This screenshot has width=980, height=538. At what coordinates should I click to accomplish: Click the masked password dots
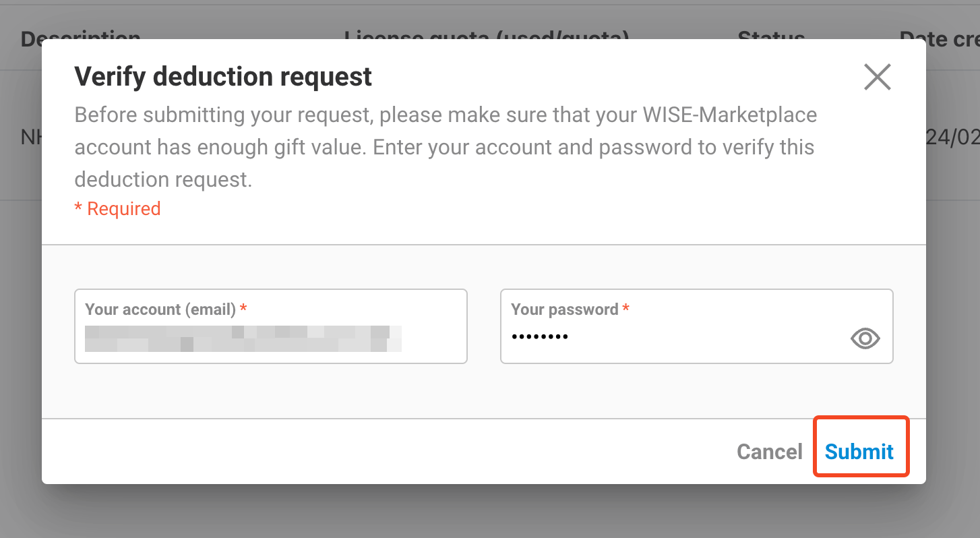tap(539, 336)
